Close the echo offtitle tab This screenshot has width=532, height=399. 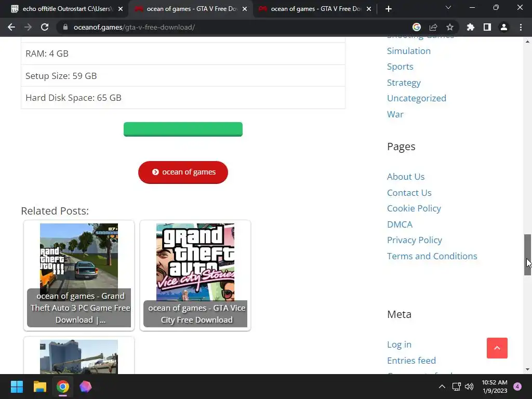pyautogui.click(x=121, y=9)
